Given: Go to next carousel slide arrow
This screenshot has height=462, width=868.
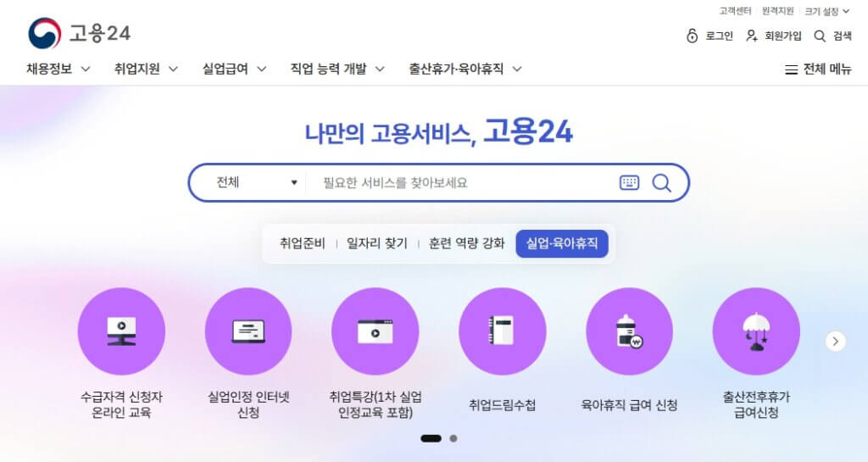Looking at the screenshot, I should [x=836, y=342].
